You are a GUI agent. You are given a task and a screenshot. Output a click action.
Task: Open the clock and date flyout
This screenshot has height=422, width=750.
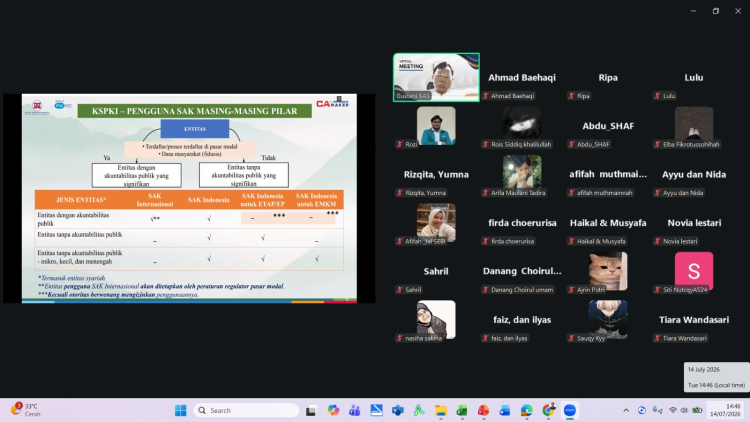[726, 410]
